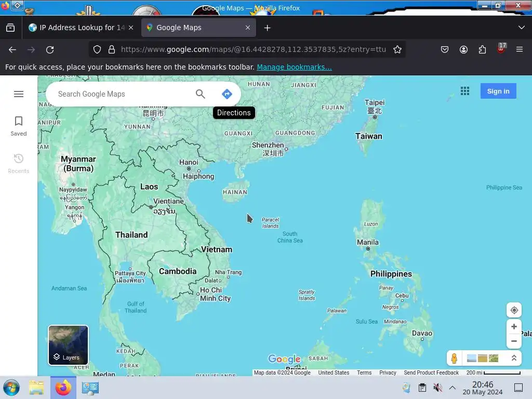Click the Manila map label
The image size is (532, 399).
tap(368, 242)
